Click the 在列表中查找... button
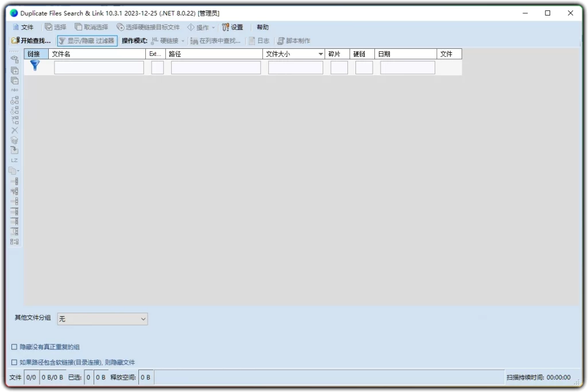This screenshot has width=588, height=392. (x=215, y=41)
